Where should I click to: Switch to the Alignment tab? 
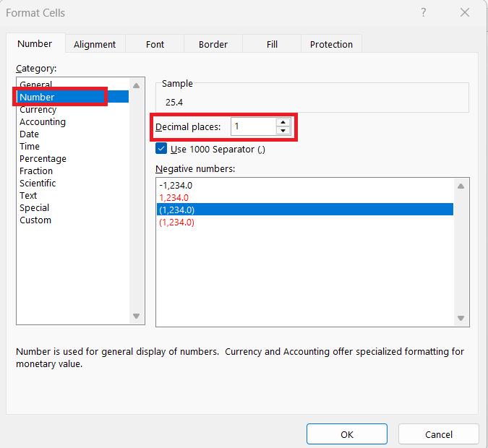[95, 45]
